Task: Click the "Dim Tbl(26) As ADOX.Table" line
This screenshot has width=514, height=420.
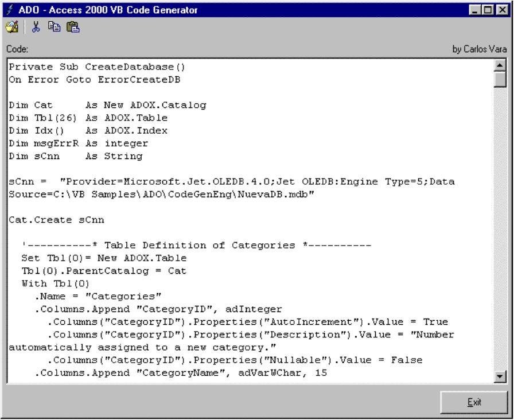Action: (88, 118)
